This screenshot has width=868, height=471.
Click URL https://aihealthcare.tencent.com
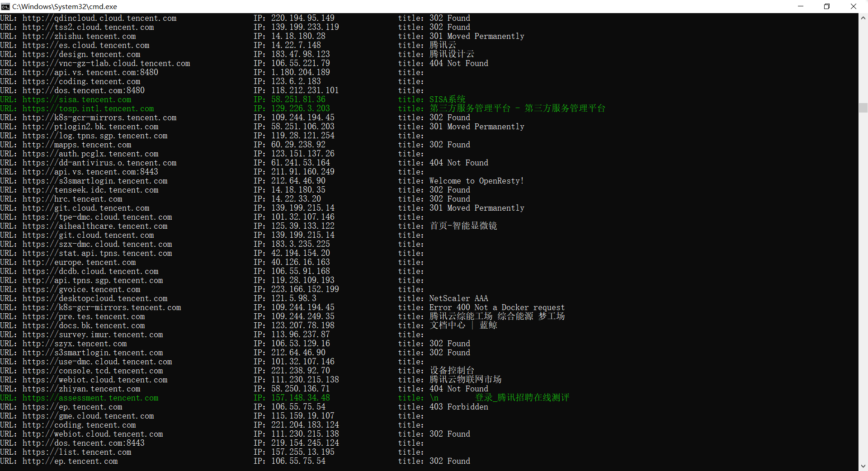pos(95,226)
